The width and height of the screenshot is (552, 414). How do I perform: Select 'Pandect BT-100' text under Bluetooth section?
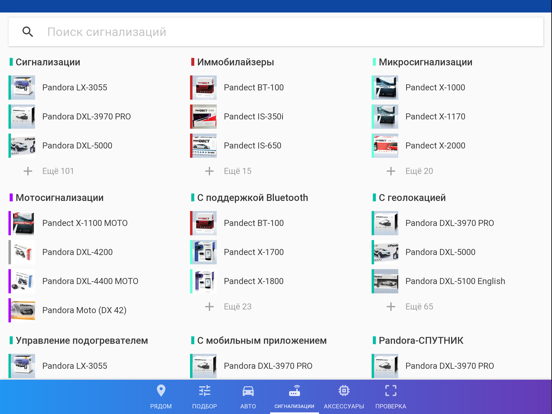click(253, 223)
